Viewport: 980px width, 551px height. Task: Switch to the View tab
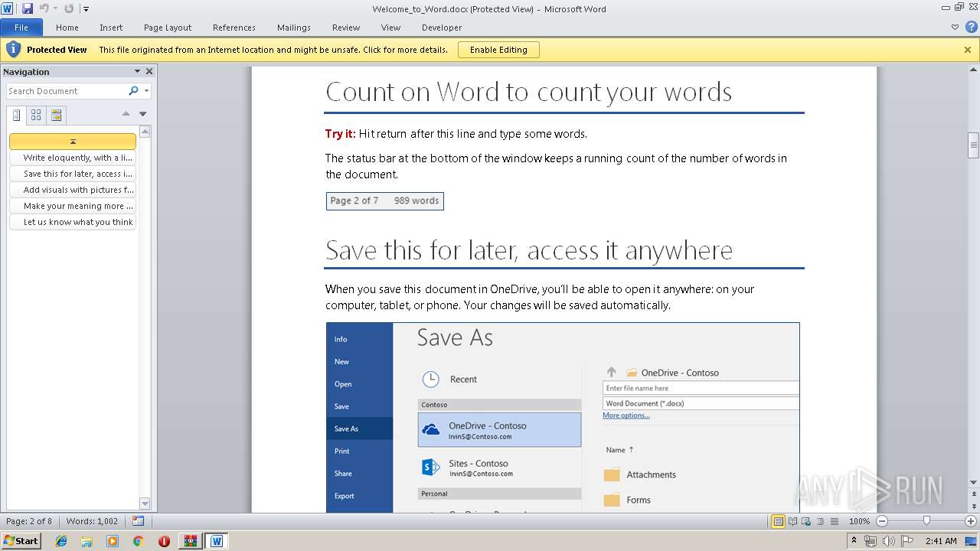click(390, 28)
